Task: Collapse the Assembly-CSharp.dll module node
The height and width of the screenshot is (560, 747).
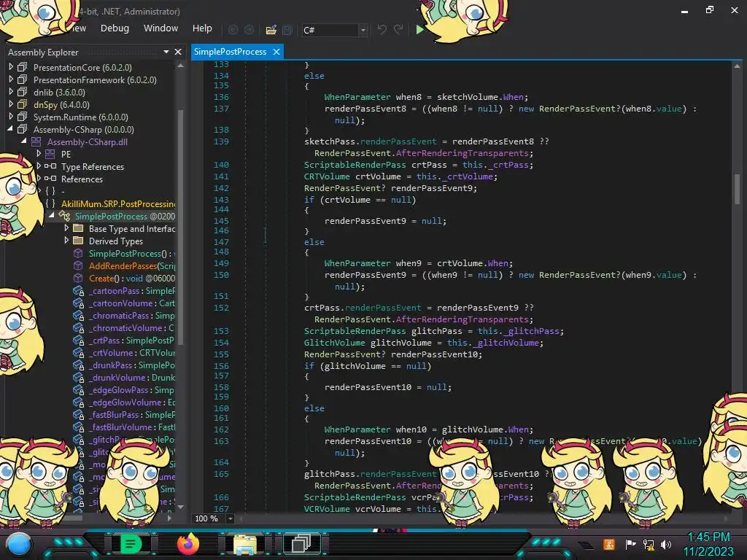Action: pos(24,141)
